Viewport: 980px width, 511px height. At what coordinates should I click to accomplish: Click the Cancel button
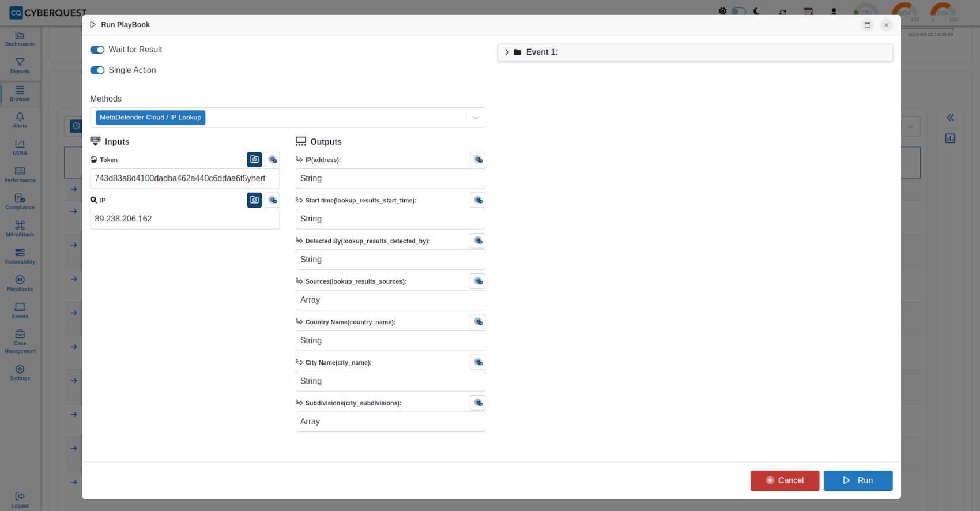785,480
